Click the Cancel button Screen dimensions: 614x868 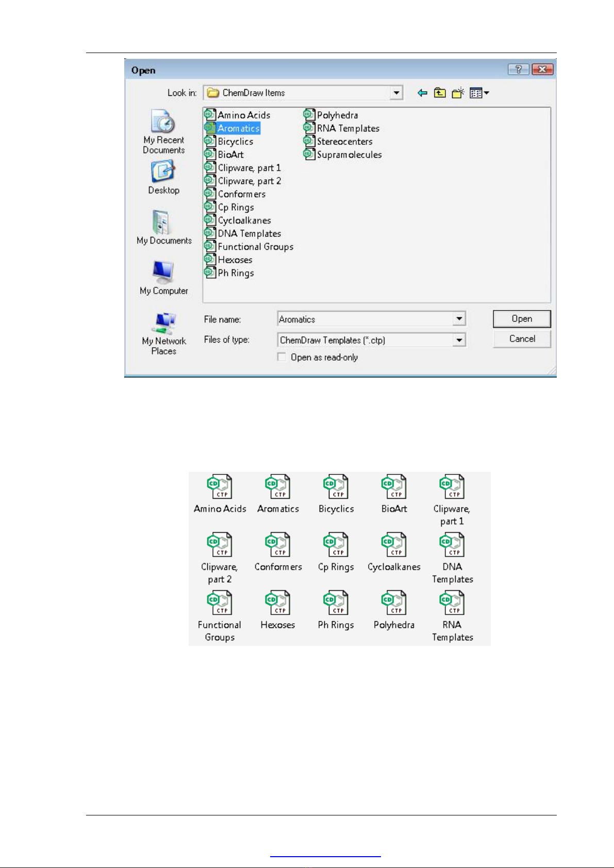(x=522, y=339)
